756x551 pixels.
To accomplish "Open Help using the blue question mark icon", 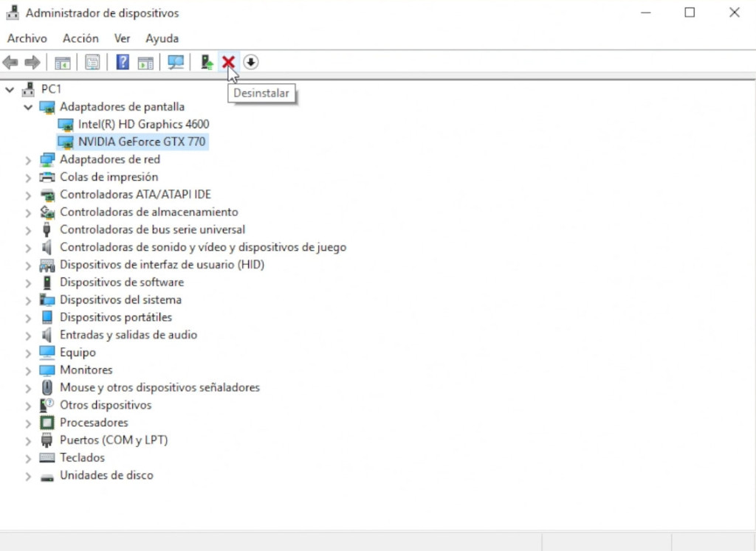I will (123, 62).
